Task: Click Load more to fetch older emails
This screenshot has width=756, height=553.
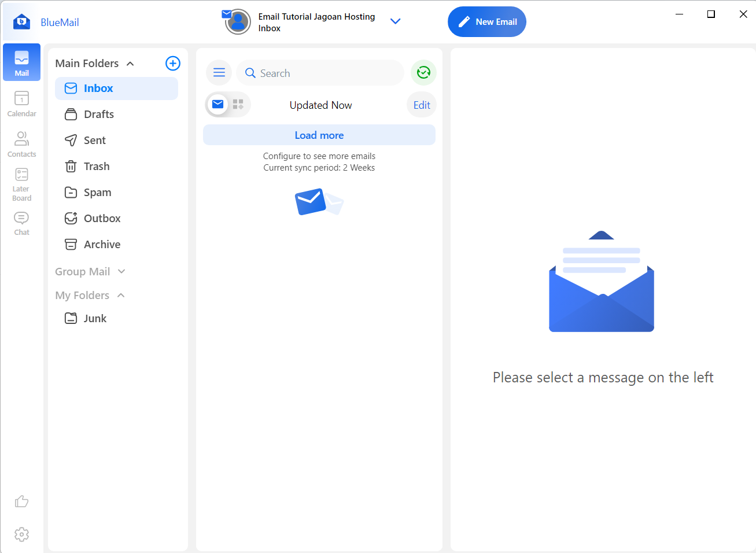Action: pyautogui.click(x=319, y=134)
